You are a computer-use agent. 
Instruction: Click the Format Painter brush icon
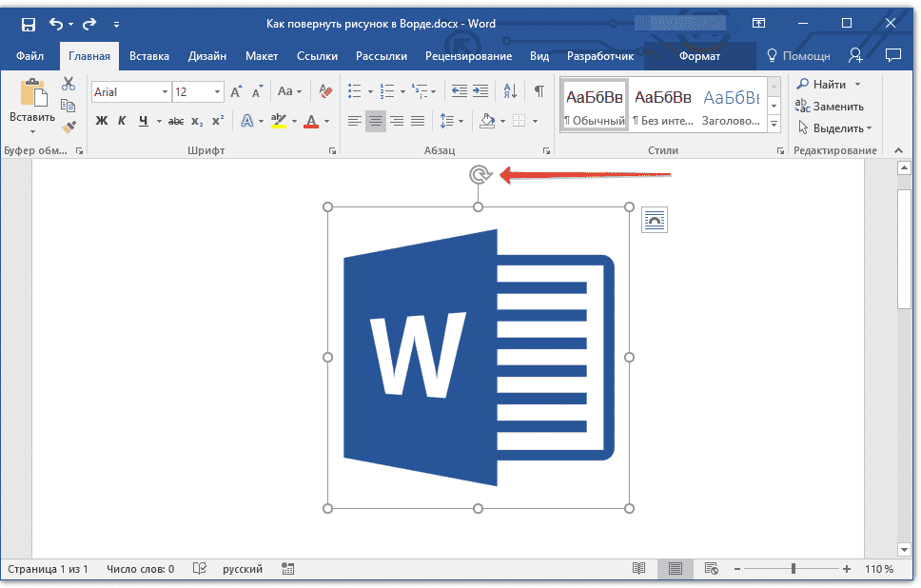(69, 127)
